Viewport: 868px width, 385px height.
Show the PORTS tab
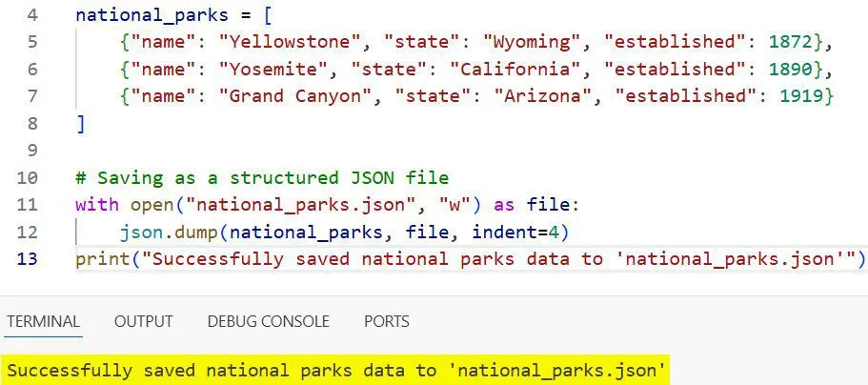pyautogui.click(x=386, y=321)
